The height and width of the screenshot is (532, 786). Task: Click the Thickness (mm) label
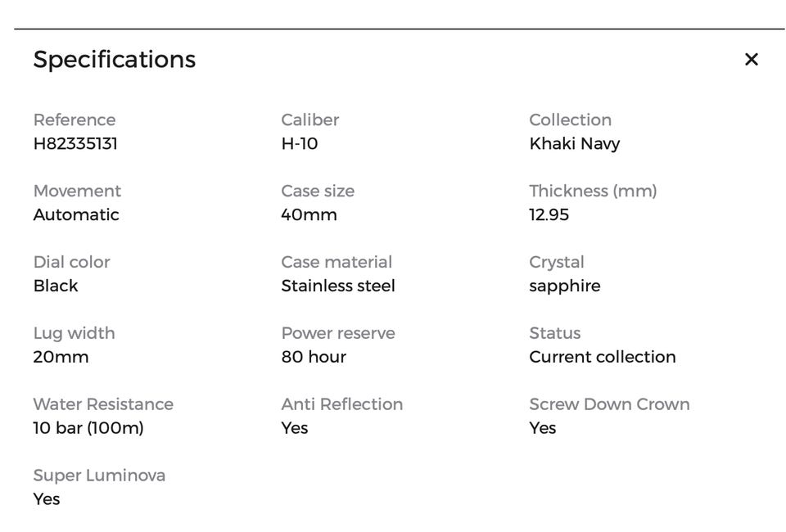click(x=593, y=191)
